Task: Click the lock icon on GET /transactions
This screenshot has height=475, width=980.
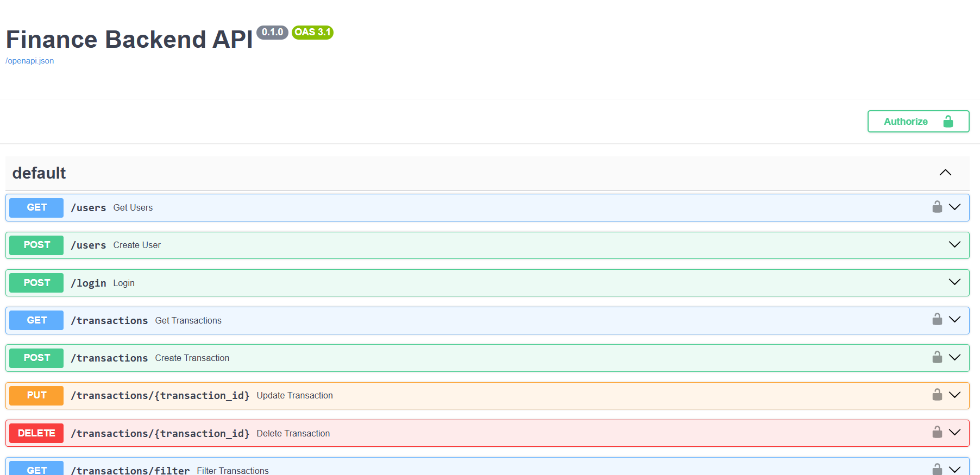Action: pos(937,319)
